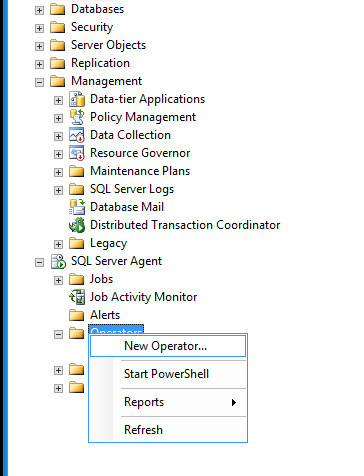Select Data-tier Applications label
This screenshot has height=476, width=364.
tap(147, 99)
